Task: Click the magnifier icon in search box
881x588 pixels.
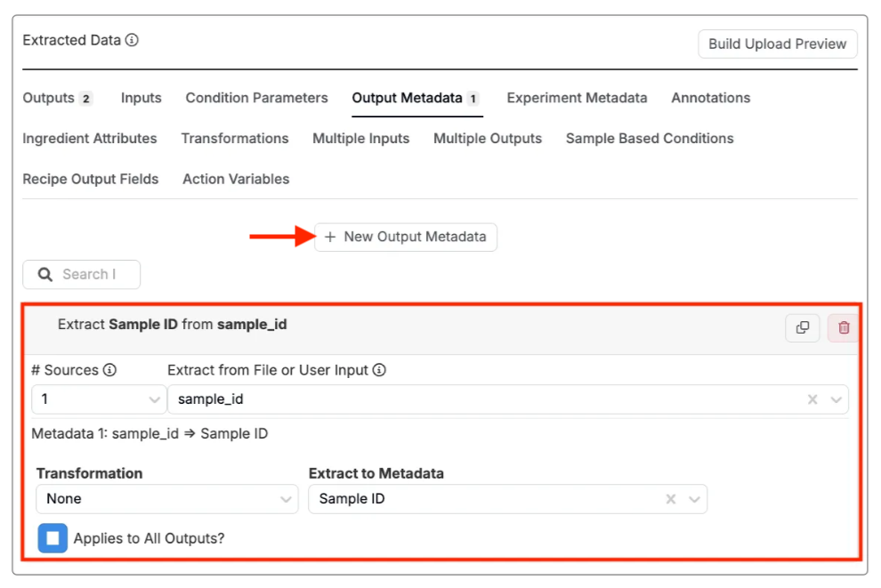Action: pyautogui.click(x=45, y=275)
